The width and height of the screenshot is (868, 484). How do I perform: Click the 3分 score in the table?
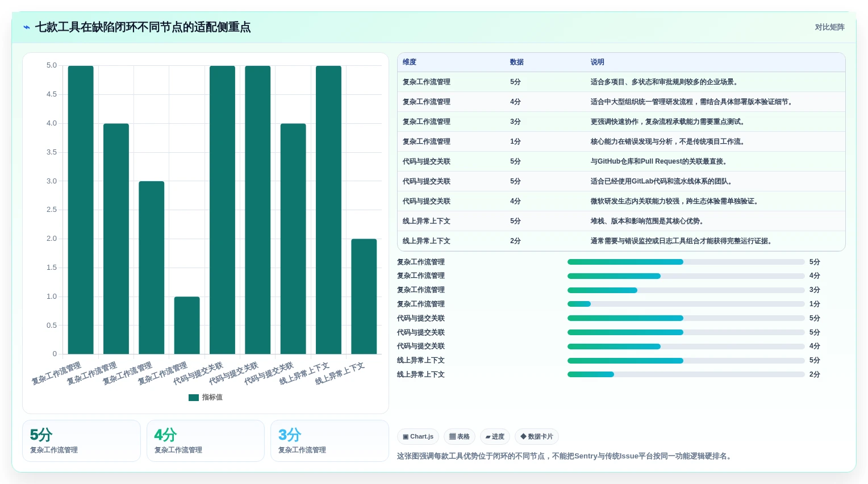pyautogui.click(x=515, y=122)
